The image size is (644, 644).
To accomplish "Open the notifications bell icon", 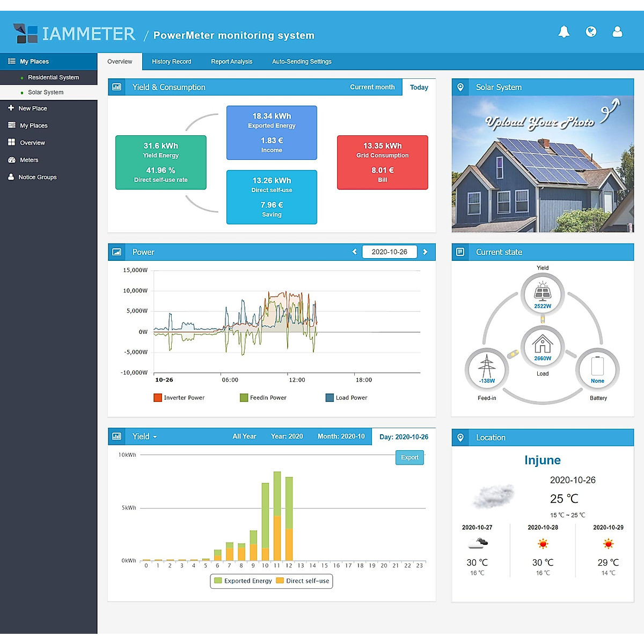I will tap(563, 32).
